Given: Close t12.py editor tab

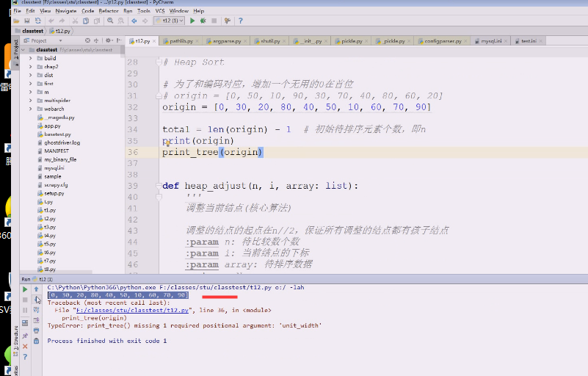Looking at the screenshot, I should click(154, 41).
